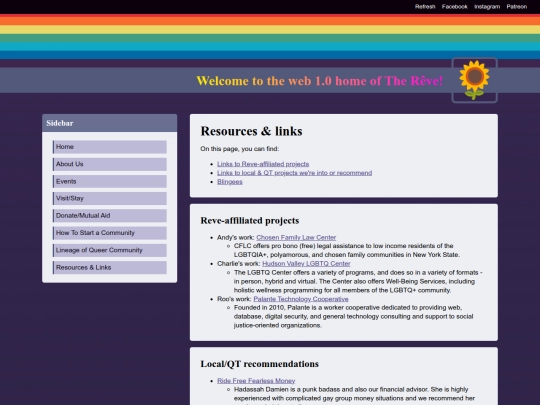540x405 pixels.
Task: Navigate to Events in the sidebar
Action: [x=110, y=181]
